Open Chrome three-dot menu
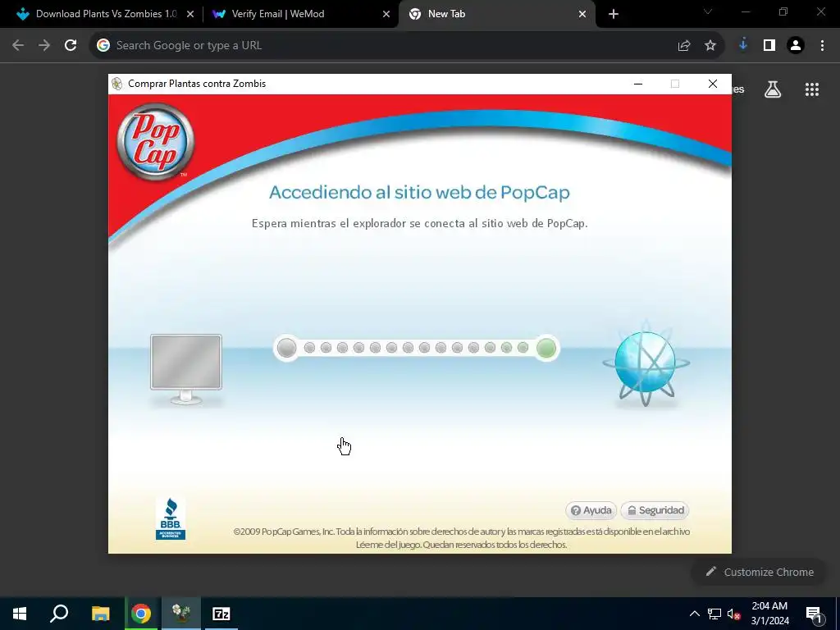840x630 pixels. point(822,46)
